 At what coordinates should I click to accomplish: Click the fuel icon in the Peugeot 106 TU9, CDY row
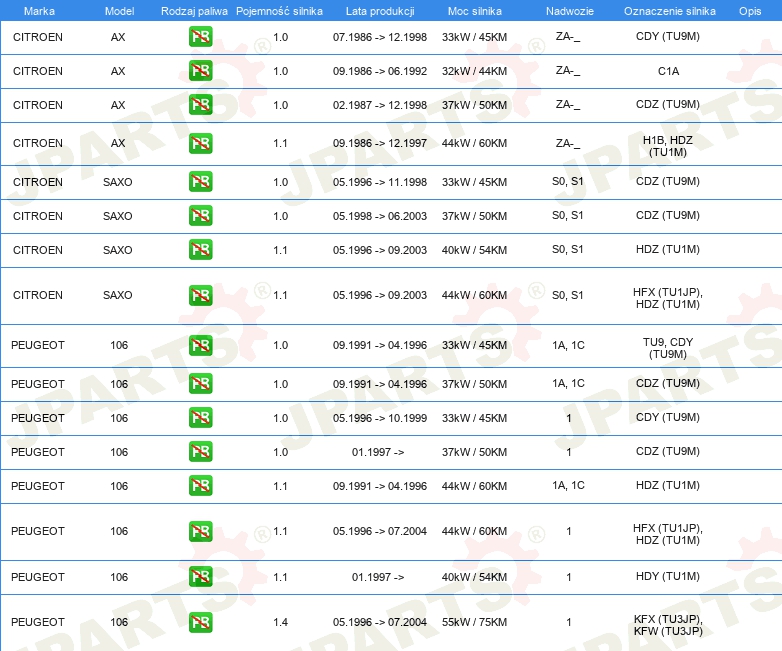200,345
